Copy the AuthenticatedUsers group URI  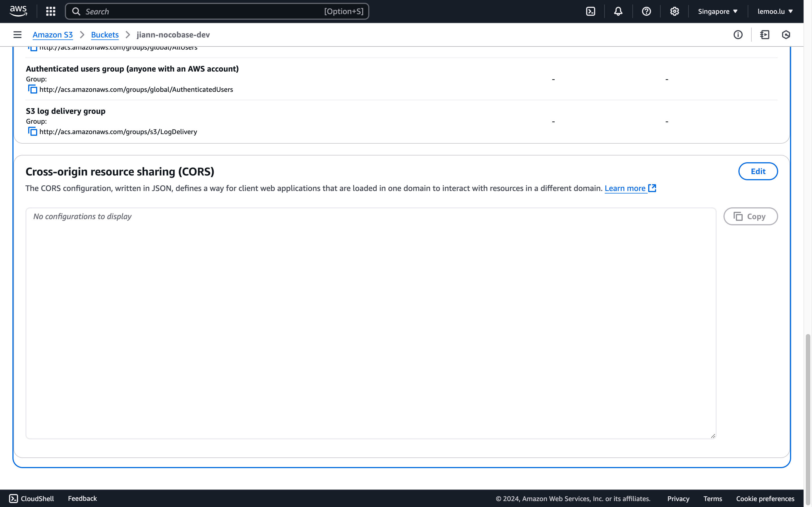click(x=32, y=90)
